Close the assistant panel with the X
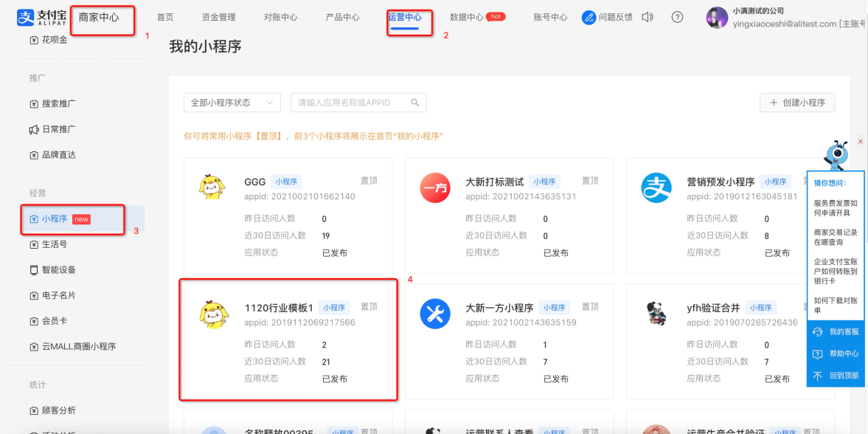The width and height of the screenshot is (868, 434). tap(860, 142)
